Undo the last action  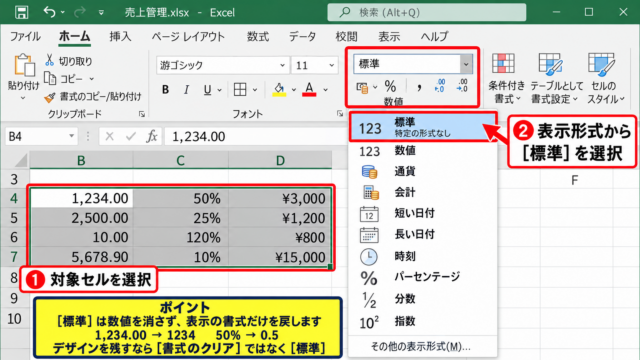coord(49,12)
